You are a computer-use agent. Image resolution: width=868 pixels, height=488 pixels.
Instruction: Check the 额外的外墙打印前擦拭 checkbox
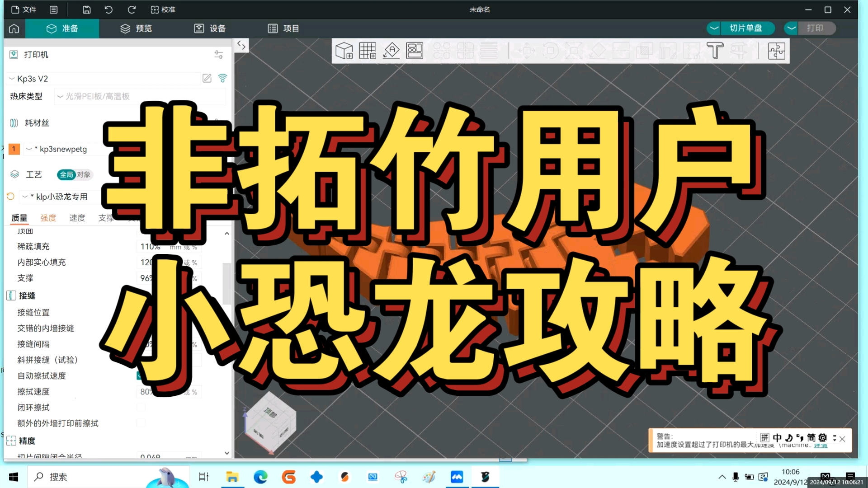tap(141, 423)
